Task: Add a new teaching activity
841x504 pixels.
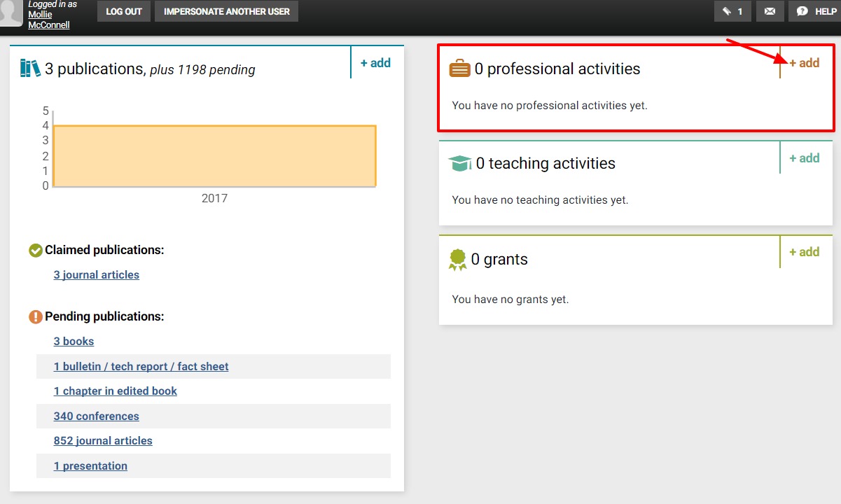Action: click(803, 157)
